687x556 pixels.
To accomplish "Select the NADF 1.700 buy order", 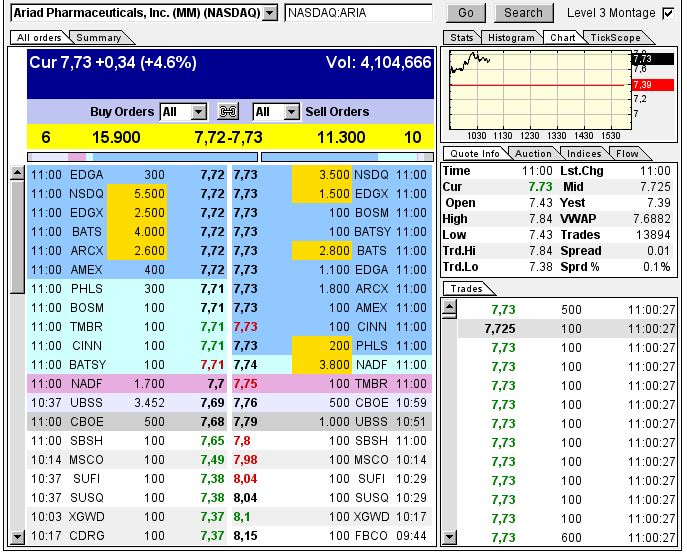I will pyautogui.click(x=127, y=384).
